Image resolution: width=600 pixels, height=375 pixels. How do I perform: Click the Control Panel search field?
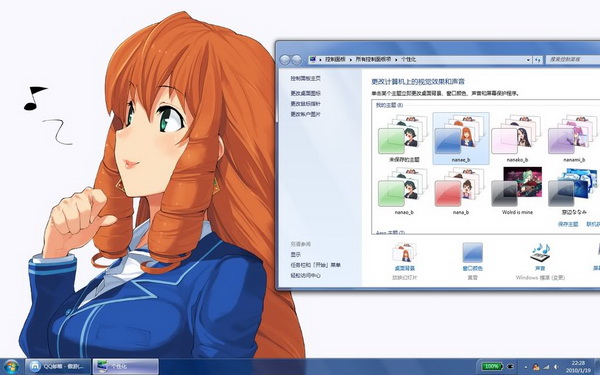pos(572,60)
